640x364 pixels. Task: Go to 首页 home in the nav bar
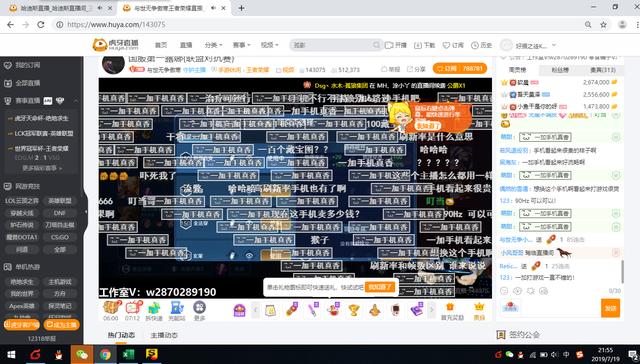pyautogui.click(x=161, y=45)
